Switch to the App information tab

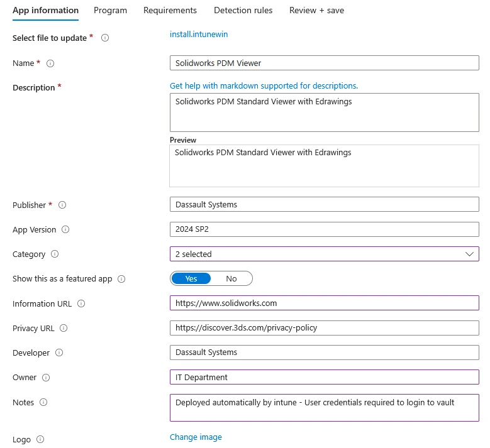tap(46, 10)
